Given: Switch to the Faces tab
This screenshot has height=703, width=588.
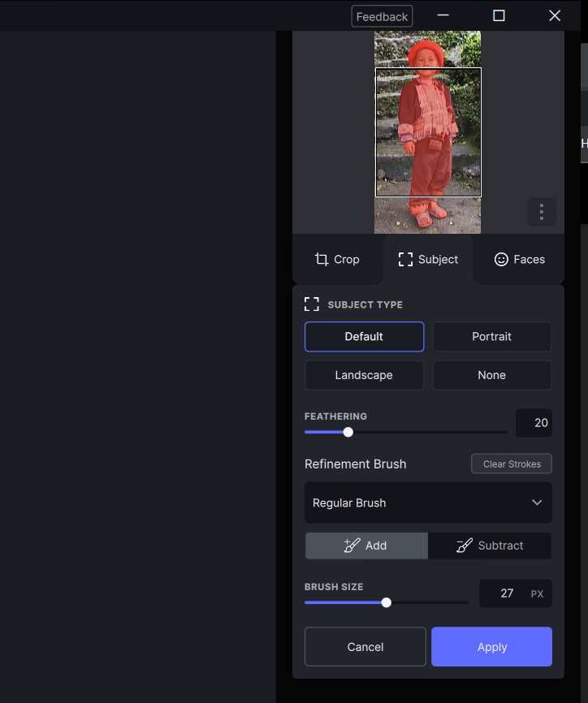Looking at the screenshot, I should [x=519, y=260].
